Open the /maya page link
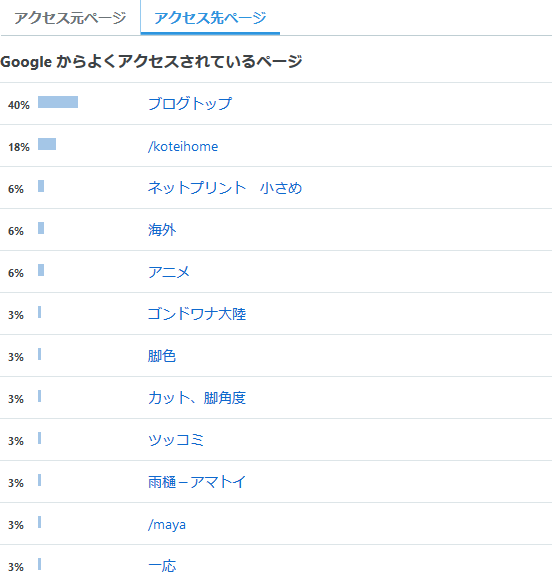The width and height of the screenshot is (552, 586). pos(167,524)
